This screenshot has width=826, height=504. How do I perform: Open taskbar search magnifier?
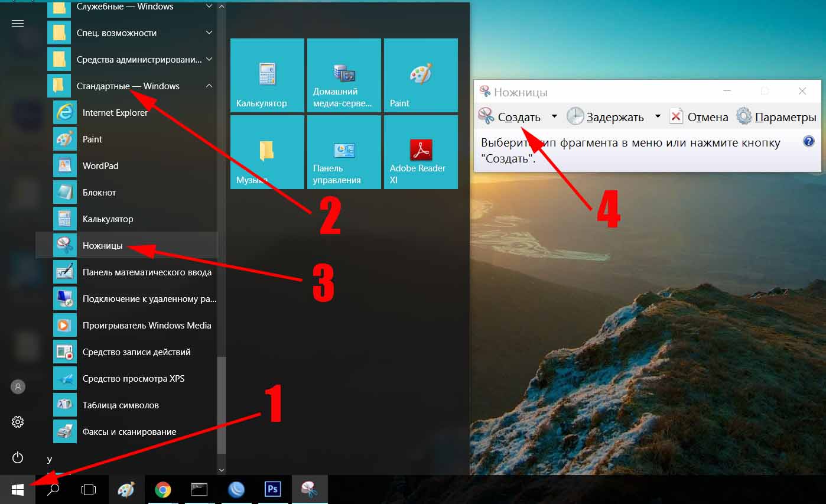tap(53, 489)
